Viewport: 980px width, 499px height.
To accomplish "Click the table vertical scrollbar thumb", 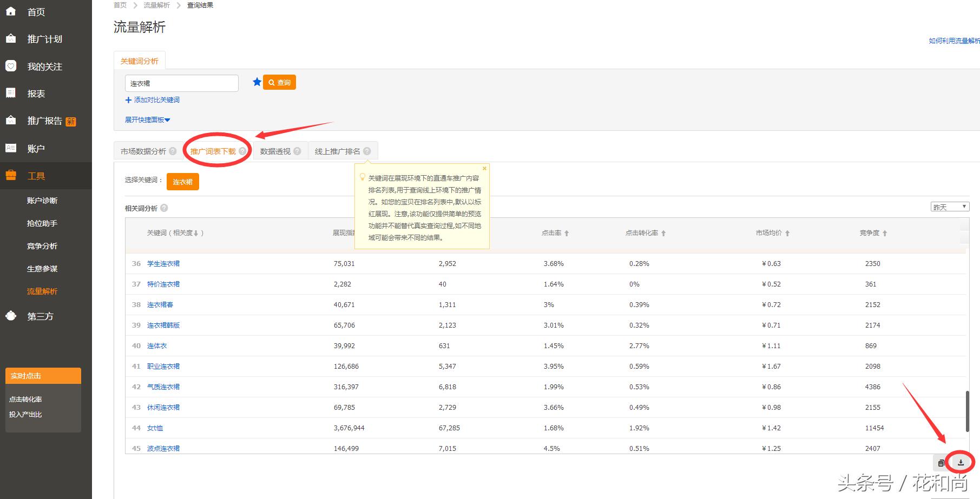I will coord(967,411).
